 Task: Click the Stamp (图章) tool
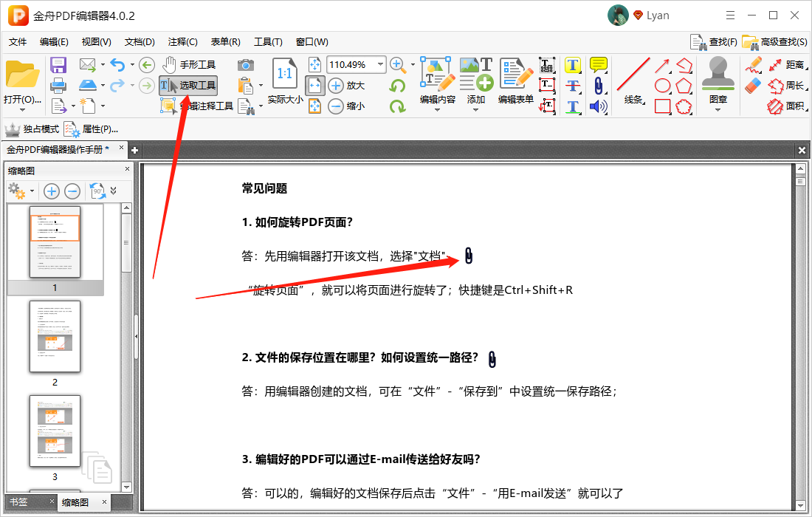[718, 81]
